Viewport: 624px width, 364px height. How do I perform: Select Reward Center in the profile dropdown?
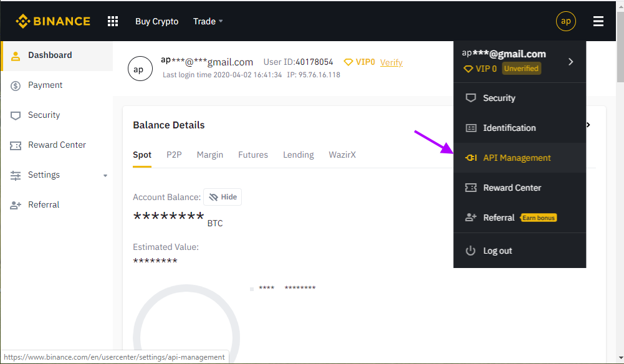520,188
